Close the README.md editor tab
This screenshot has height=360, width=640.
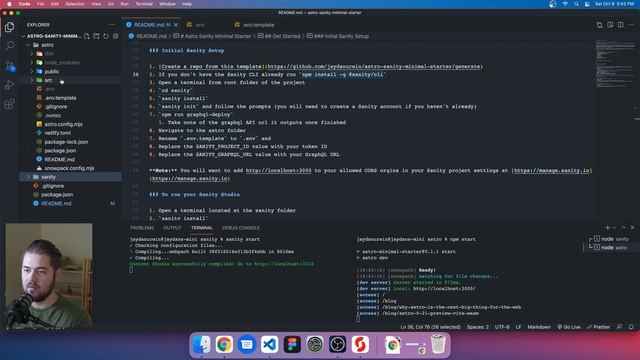176,25
